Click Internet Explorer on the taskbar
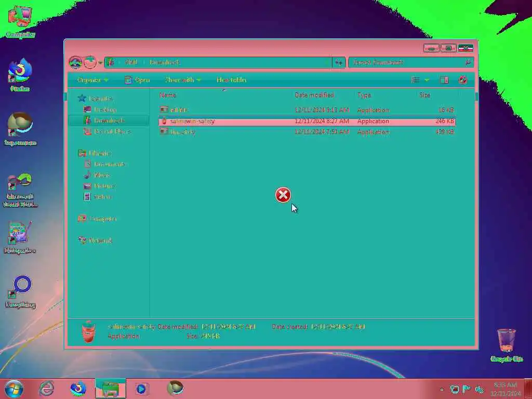The height and width of the screenshot is (399, 532). [x=46, y=389]
